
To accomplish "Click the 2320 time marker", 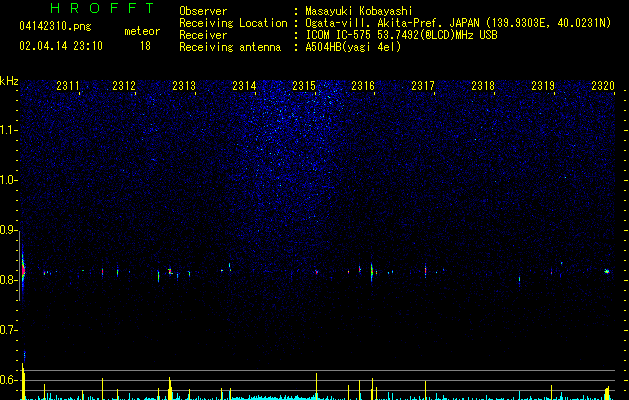I will [603, 85].
